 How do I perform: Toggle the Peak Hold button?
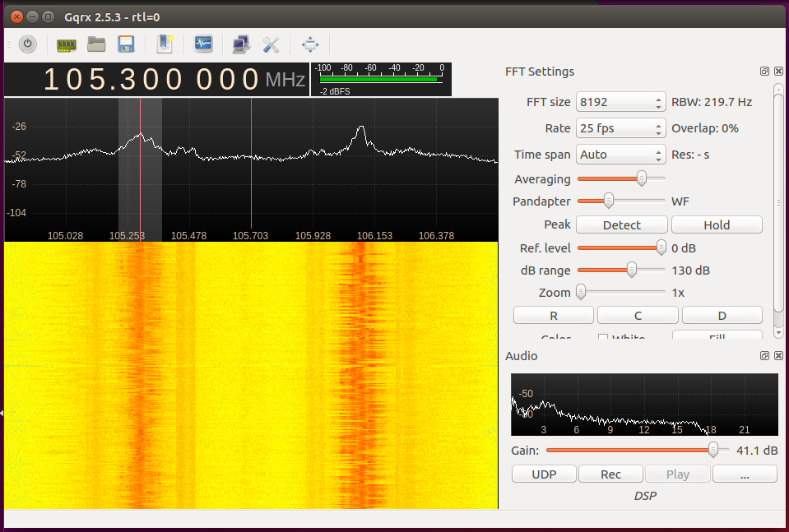pos(717,224)
